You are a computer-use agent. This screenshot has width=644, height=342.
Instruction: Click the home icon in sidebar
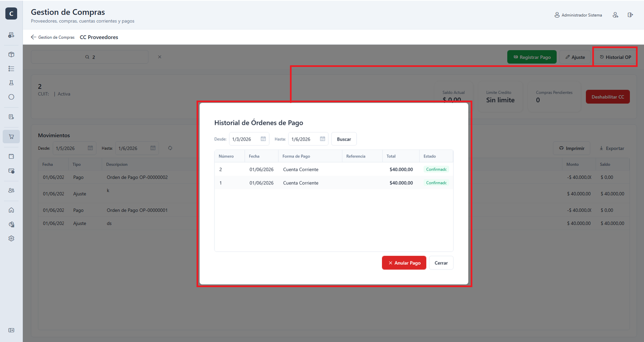(11, 210)
